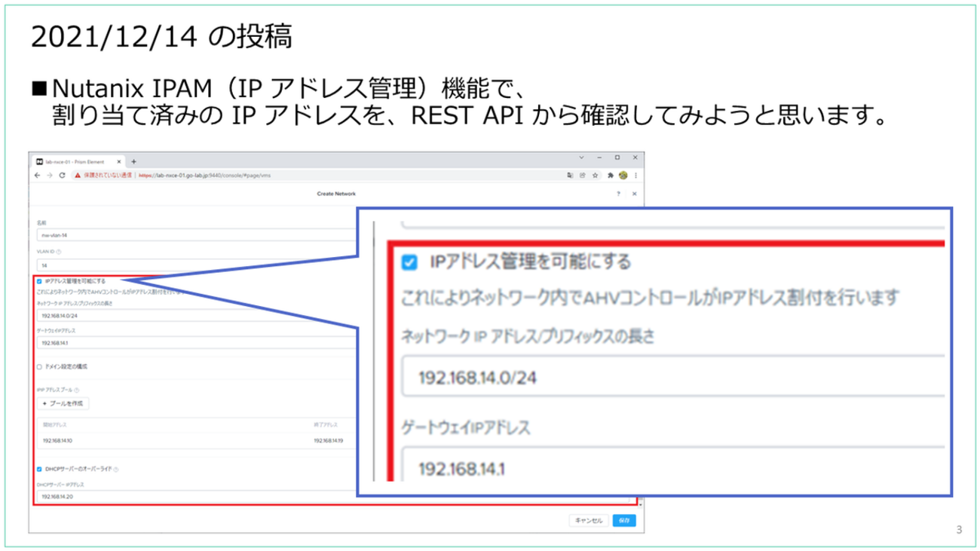Enable the ドメイン設定の構成 checkbox
Viewport: 980px width, 551px height.
(x=39, y=366)
